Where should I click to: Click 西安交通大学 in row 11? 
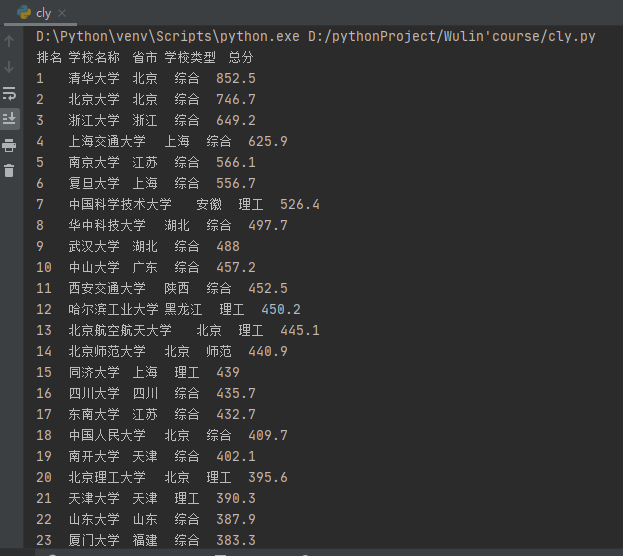[x=107, y=288]
